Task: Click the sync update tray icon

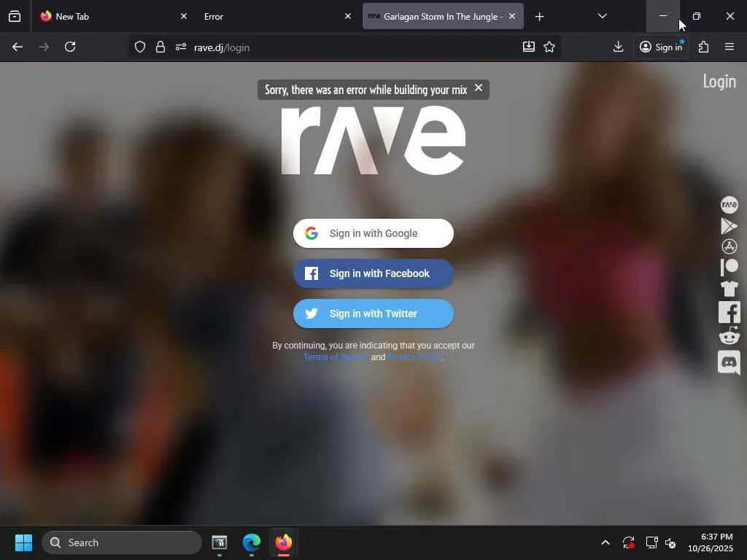Action: coord(628,542)
